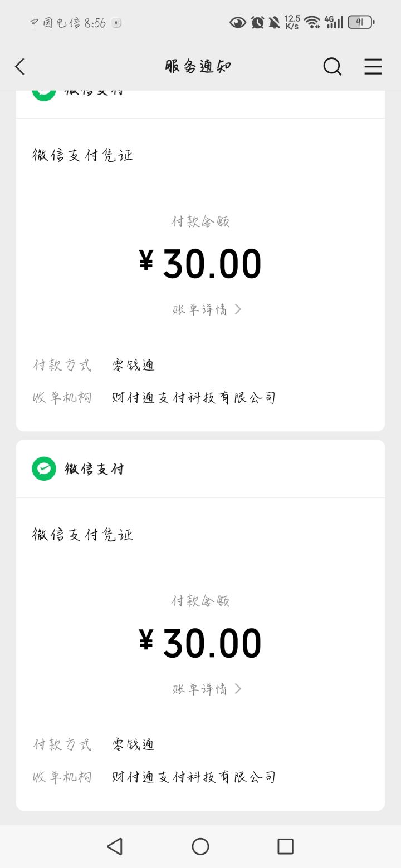This screenshot has width=401, height=868.
Task: Tap the Wi-Fi status bar icon
Action: [x=312, y=22]
